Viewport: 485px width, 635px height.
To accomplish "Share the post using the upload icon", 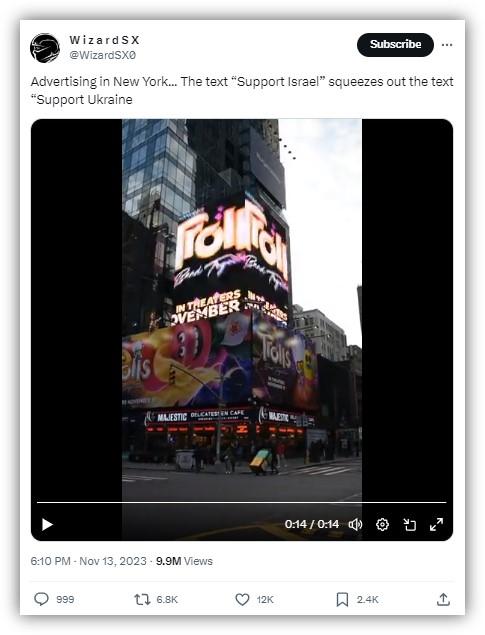I will [x=443, y=599].
